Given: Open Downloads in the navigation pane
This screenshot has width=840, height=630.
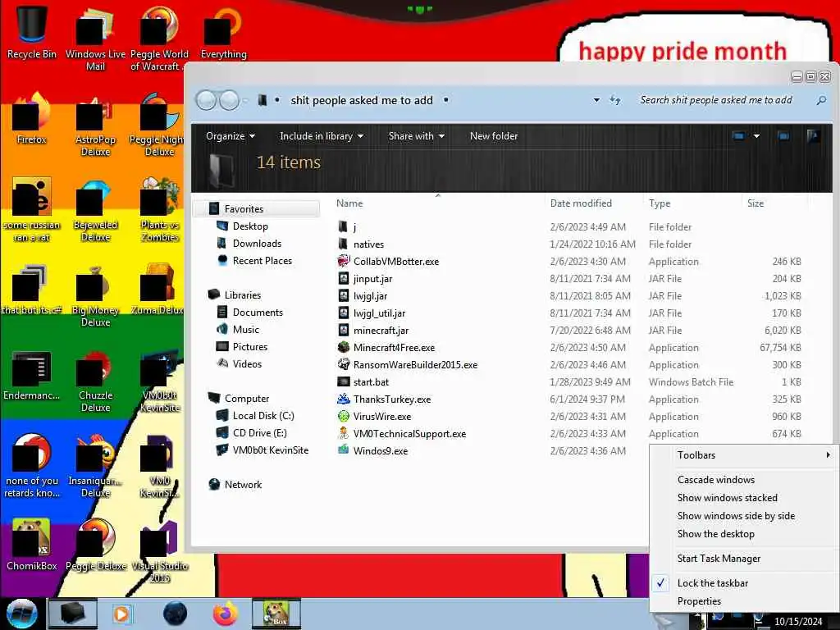Looking at the screenshot, I should (x=257, y=243).
